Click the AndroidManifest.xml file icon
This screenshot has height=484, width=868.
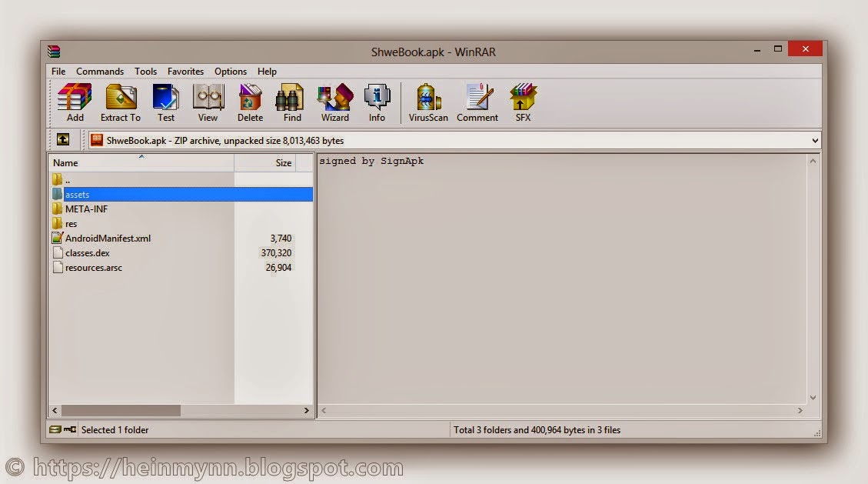57,238
